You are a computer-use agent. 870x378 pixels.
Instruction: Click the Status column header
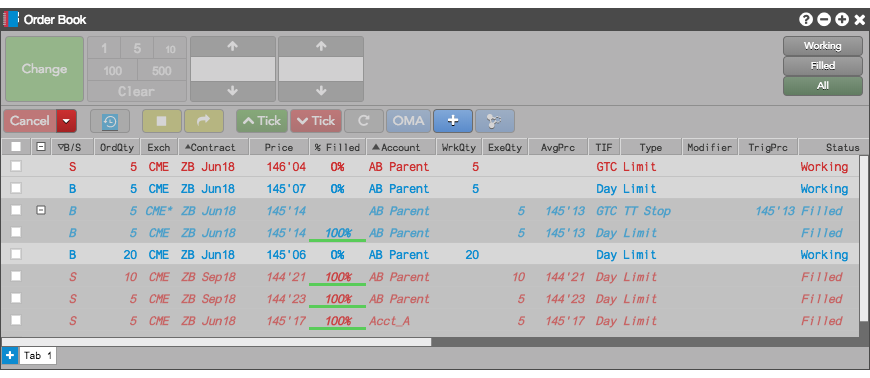coord(833,147)
